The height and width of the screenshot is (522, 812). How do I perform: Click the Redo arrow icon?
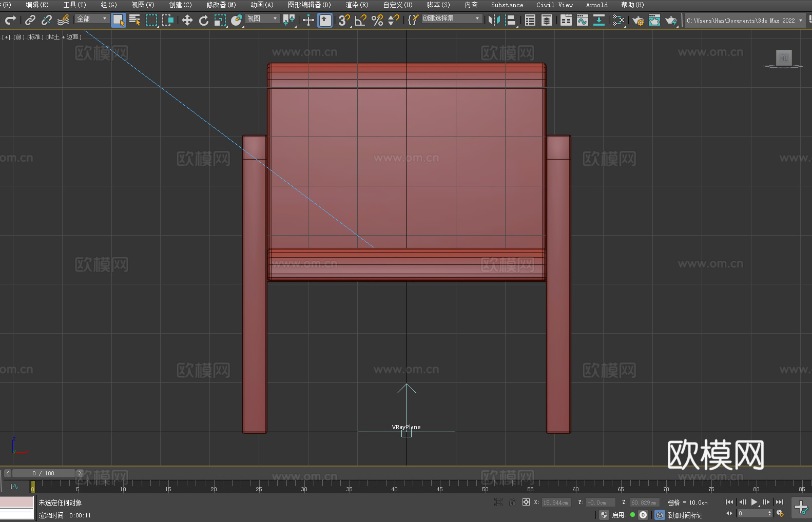tap(10, 20)
